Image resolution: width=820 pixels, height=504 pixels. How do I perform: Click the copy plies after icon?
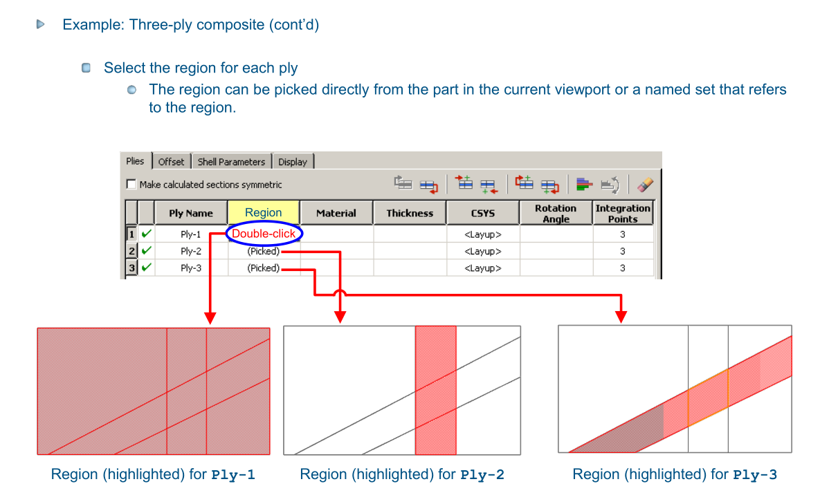[x=549, y=185]
